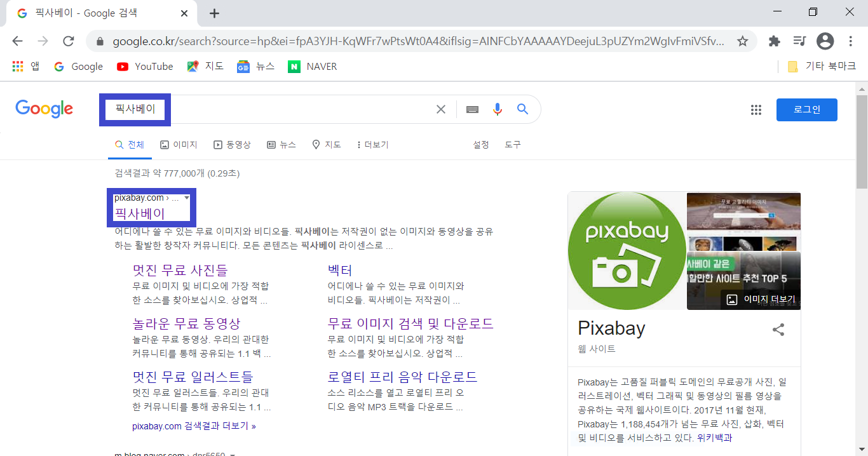The height and width of the screenshot is (456, 868).
Task: Open the 뉴스 bookmark
Action: click(x=255, y=66)
